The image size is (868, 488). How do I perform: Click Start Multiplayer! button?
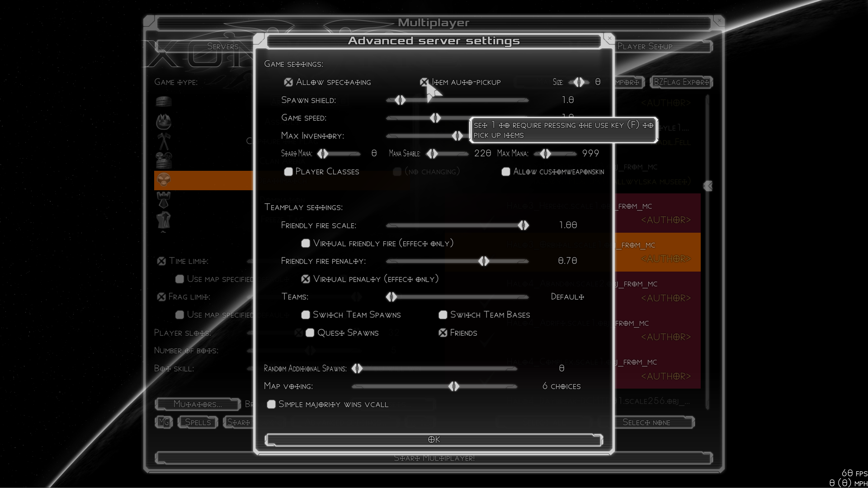click(x=434, y=458)
